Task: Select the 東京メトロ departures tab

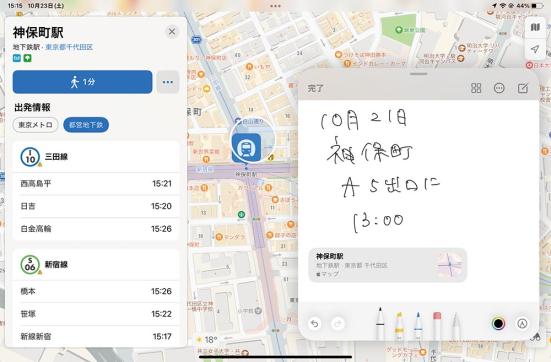Action: pos(35,125)
